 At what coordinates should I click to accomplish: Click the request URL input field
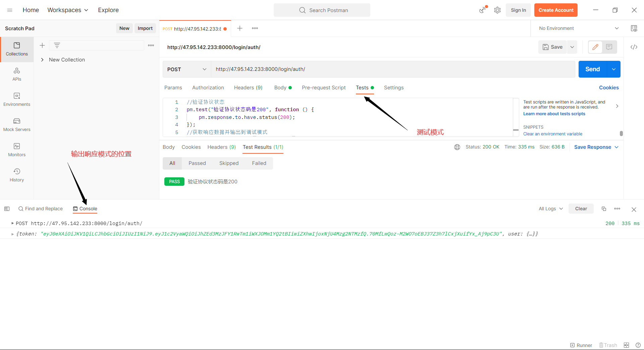(x=393, y=69)
